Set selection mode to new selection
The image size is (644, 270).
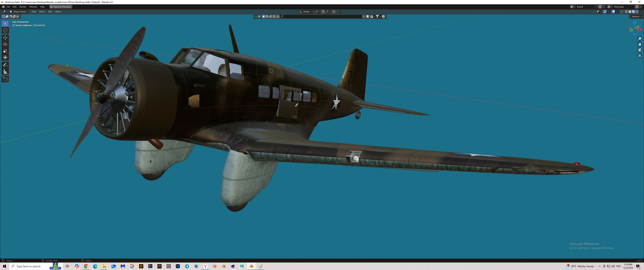click(x=3, y=16)
